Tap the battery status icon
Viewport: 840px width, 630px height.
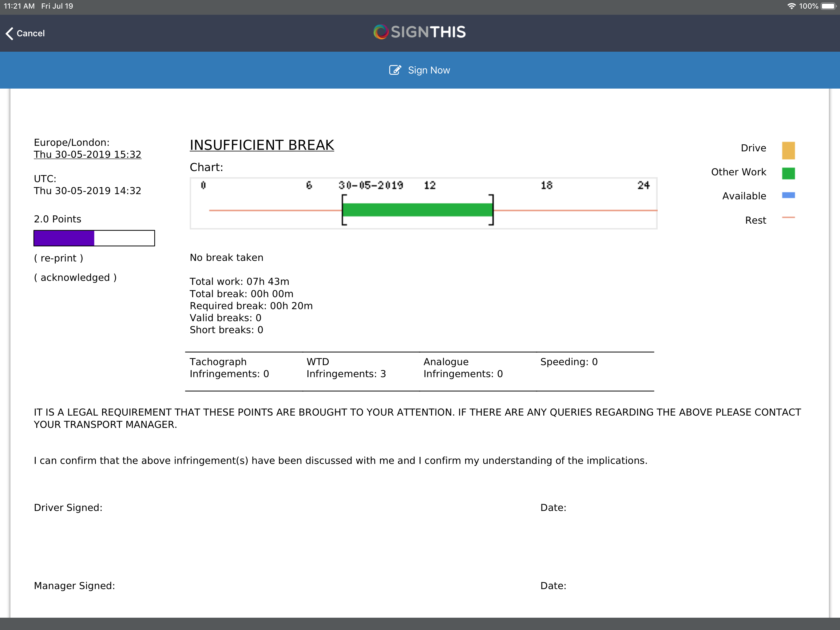point(829,6)
